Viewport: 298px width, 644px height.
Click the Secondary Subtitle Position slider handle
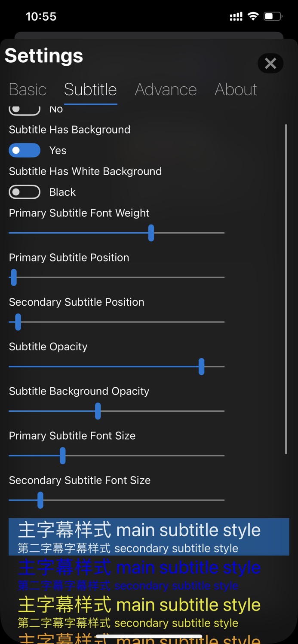(x=18, y=322)
